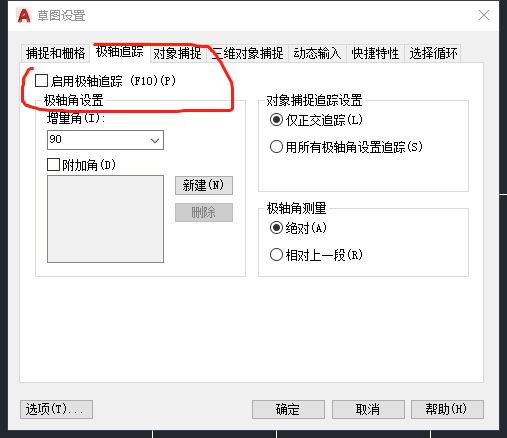Close the 草图设置 dialog
Screen dimensions: 507x438
pos(484,15)
